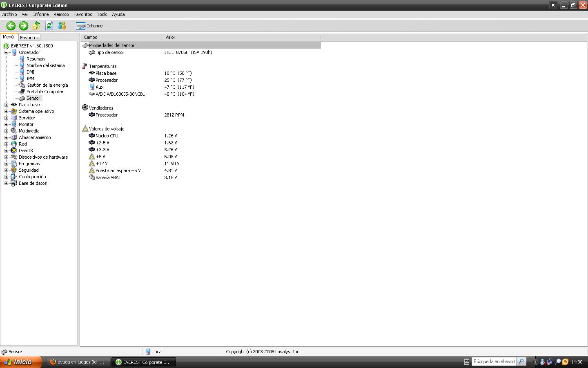Click the WDC WD1600JS-08NCB1 drive icon

click(92, 94)
